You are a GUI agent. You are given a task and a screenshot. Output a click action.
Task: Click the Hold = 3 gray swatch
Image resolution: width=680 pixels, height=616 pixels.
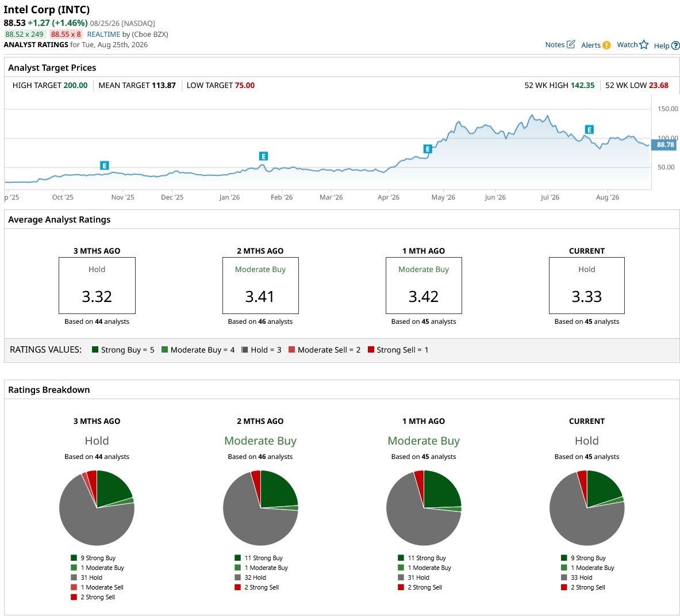[x=245, y=350]
